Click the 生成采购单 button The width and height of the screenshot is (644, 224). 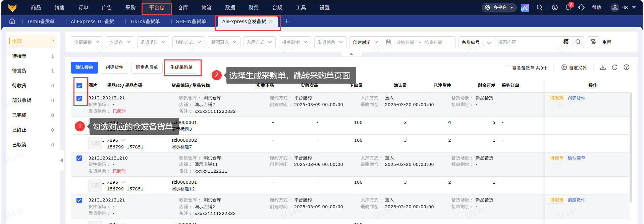point(181,68)
